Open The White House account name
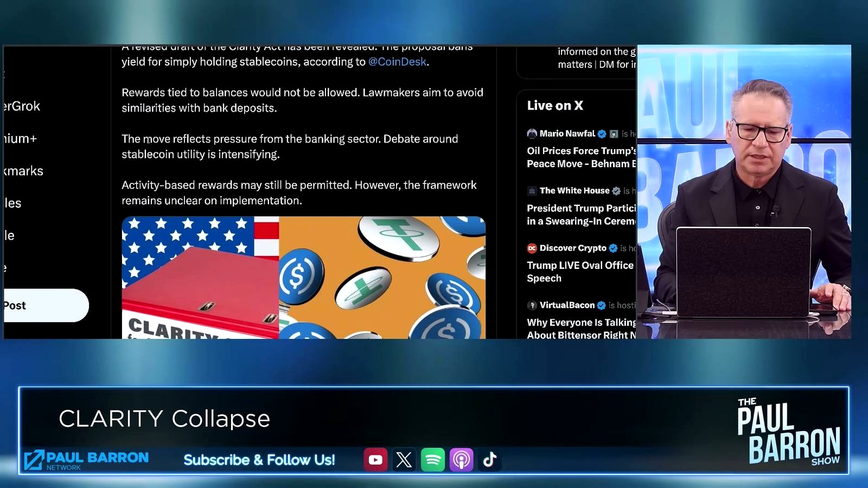 click(x=575, y=191)
